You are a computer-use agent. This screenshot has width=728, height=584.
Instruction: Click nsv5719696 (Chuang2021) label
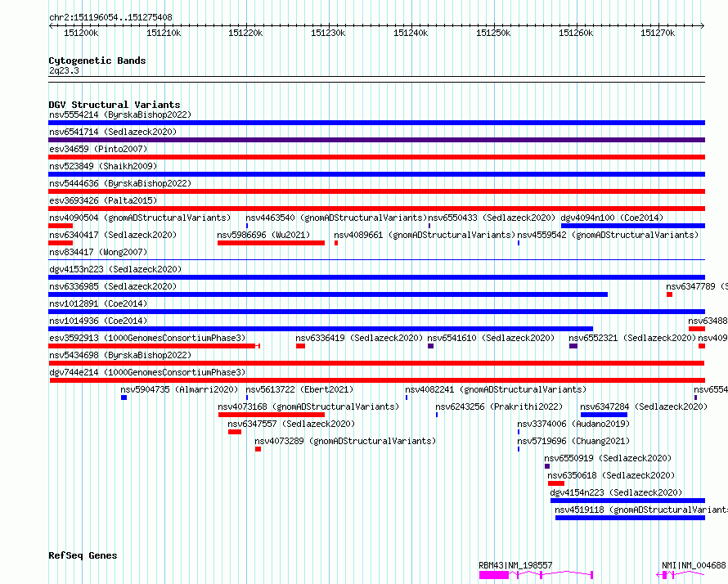pyautogui.click(x=574, y=441)
